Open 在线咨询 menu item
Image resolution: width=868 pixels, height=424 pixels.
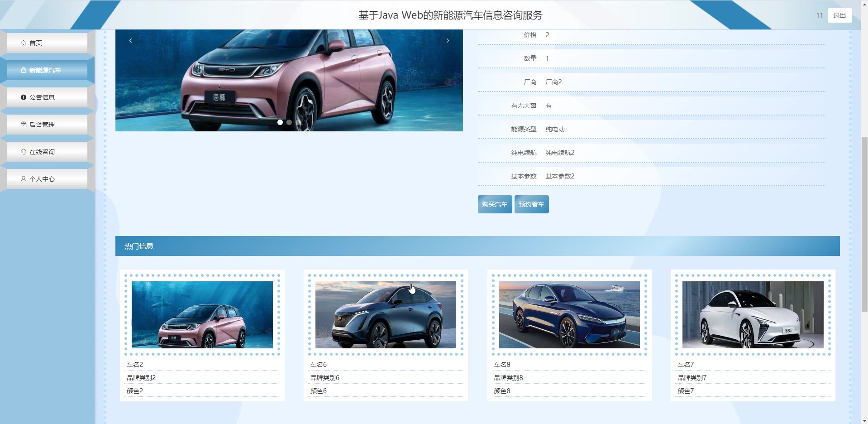(47, 152)
